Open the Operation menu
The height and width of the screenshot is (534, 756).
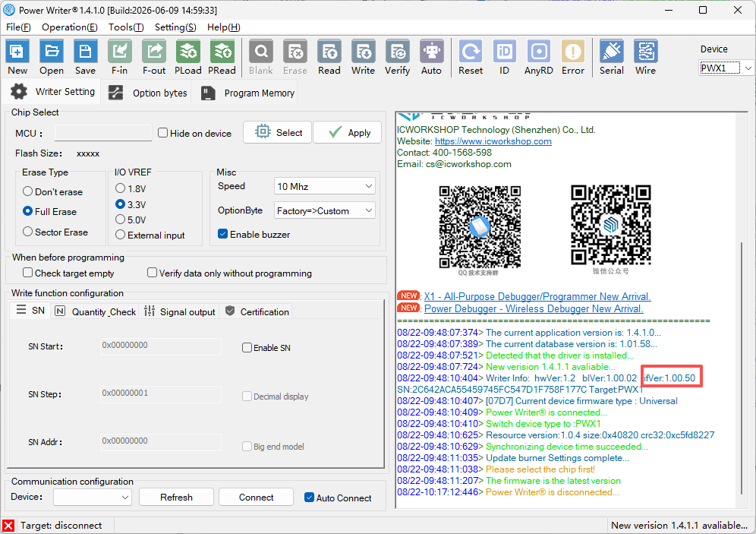69,27
